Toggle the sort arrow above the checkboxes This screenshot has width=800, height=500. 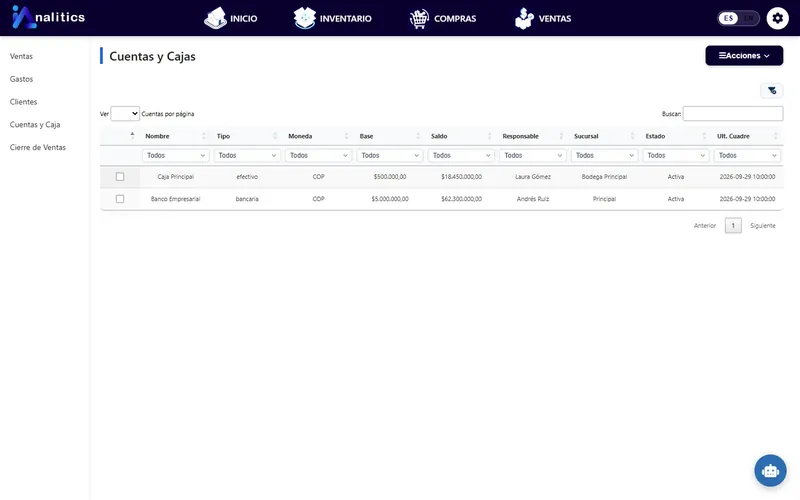point(132,135)
